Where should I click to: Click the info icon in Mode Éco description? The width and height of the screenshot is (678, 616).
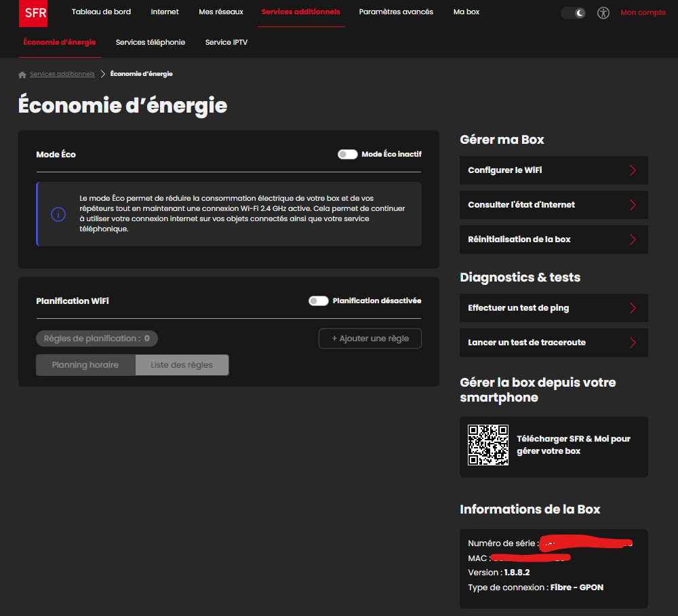click(58, 214)
